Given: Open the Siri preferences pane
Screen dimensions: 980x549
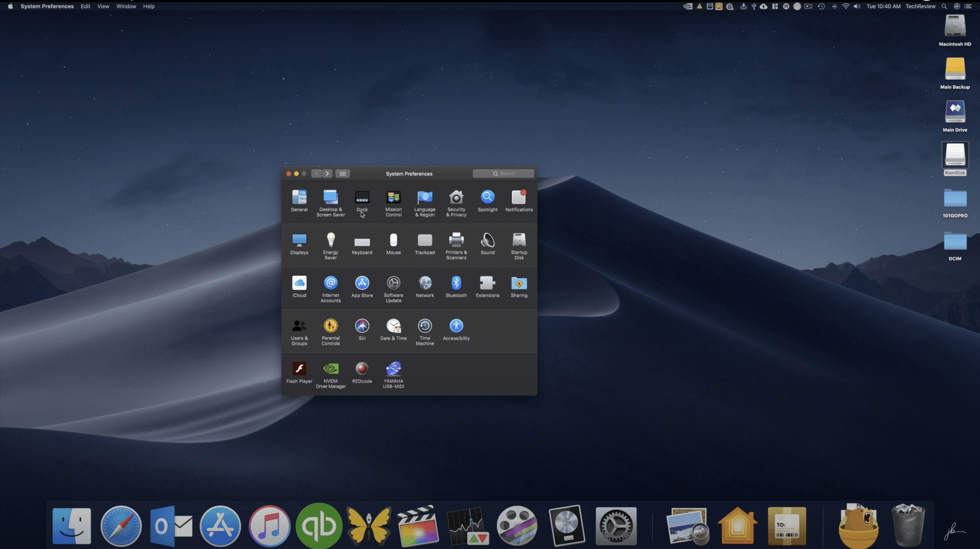Looking at the screenshot, I should (x=362, y=327).
